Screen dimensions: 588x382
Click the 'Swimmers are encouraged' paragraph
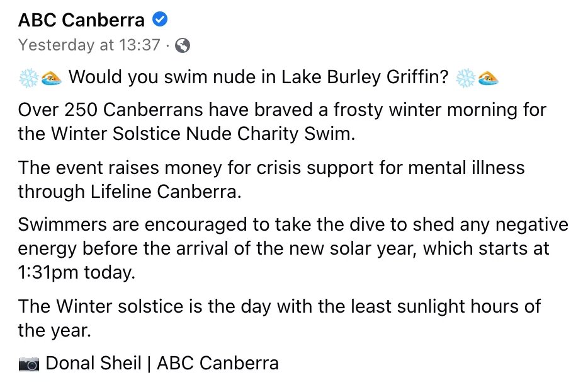(x=293, y=248)
